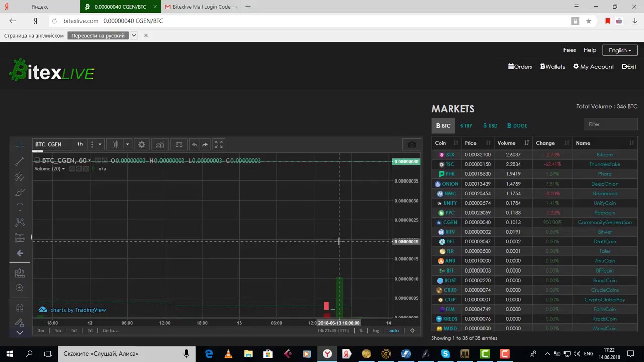The image size is (644, 362).
Task: Expand the BTC_CGEN, 60 legend dropdown
Action: coord(89,161)
